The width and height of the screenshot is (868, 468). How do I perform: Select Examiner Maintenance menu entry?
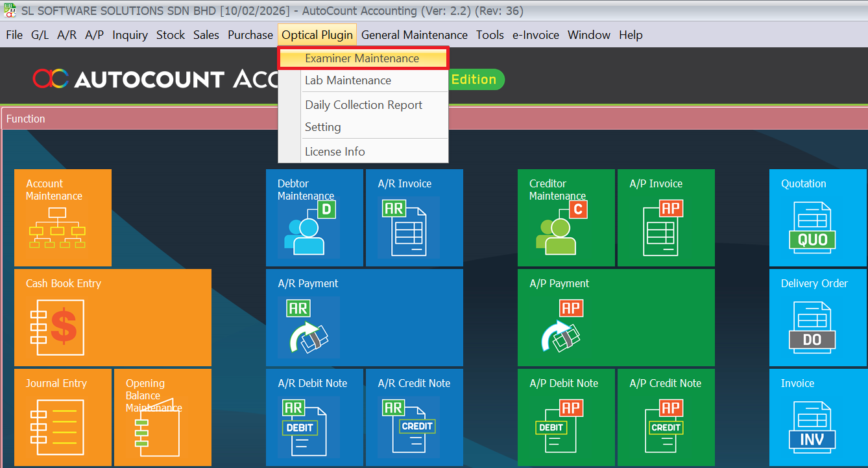(x=362, y=58)
